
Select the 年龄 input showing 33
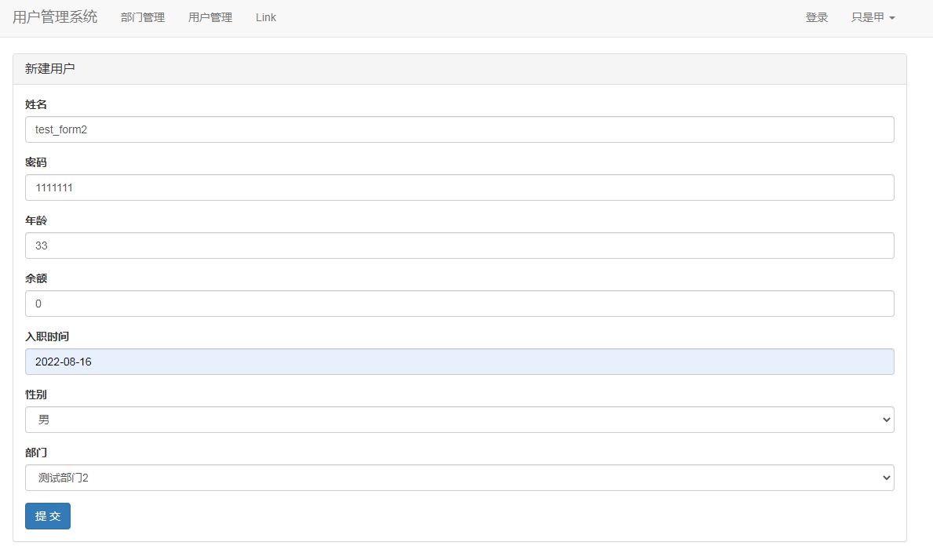click(x=459, y=245)
